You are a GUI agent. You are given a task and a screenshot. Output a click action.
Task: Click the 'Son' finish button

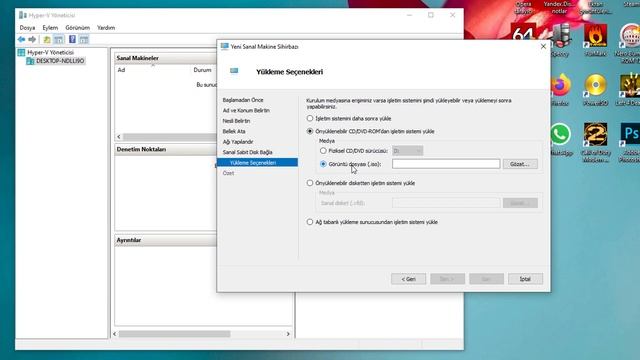486,279
